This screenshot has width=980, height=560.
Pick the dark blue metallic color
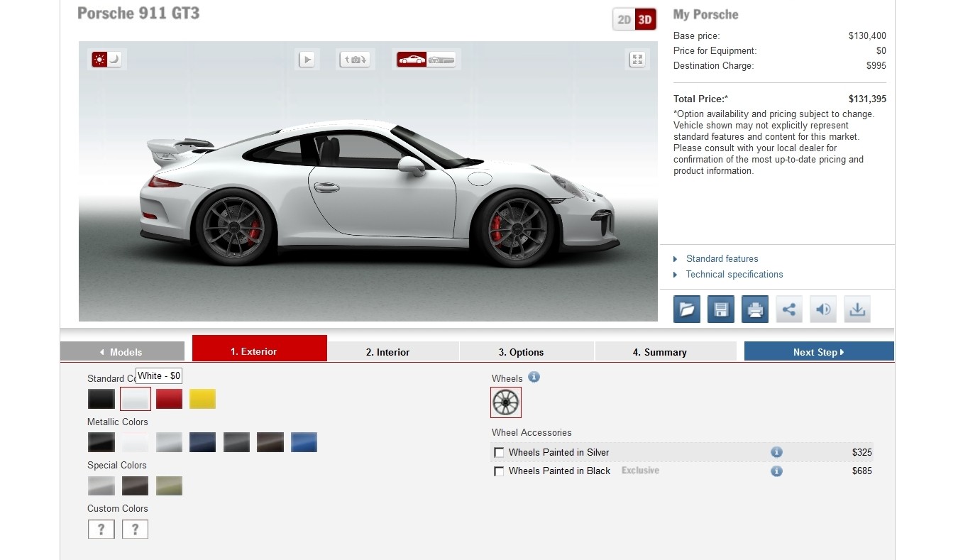tap(202, 442)
